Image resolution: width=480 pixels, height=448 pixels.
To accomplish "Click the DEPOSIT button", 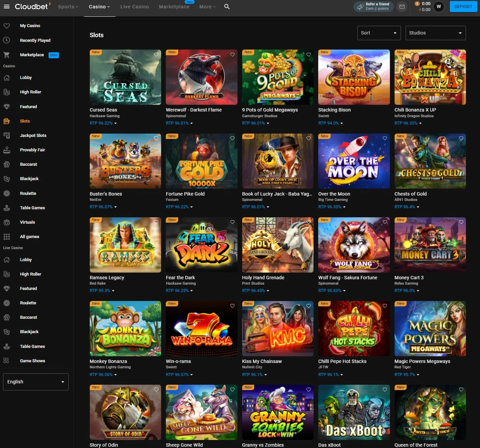I will pos(463,7).
